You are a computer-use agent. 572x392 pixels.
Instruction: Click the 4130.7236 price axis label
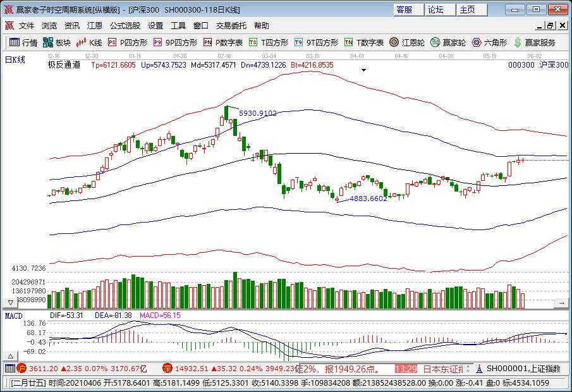tap(29, 268)
